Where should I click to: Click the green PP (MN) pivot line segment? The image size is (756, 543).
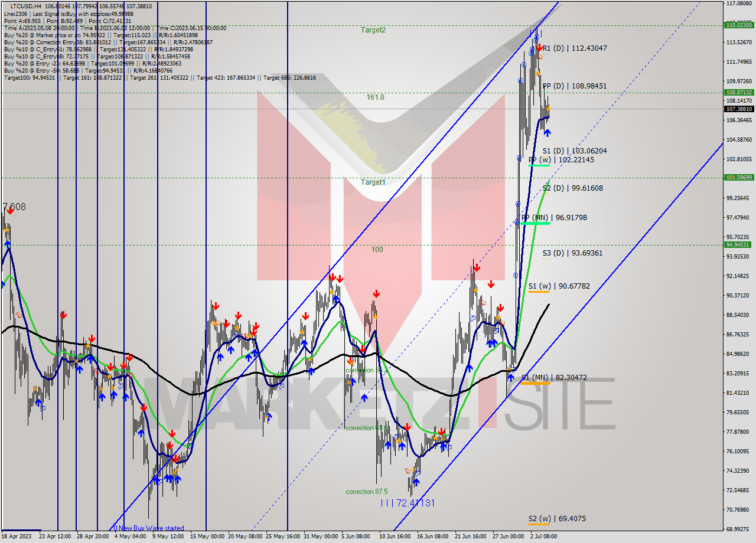(x=536, y=223)
